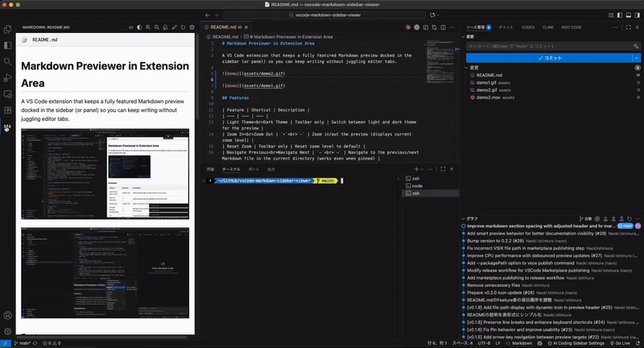Toggle the 自動 branch filter in the graph

[x=586, y=218]
